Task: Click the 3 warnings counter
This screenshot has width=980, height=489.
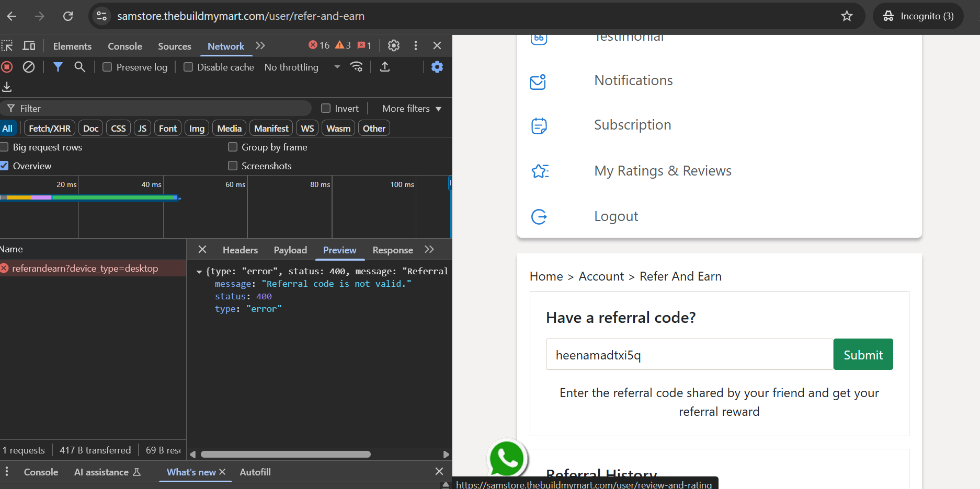Action: pyautogui.click(x=343, y=45)
